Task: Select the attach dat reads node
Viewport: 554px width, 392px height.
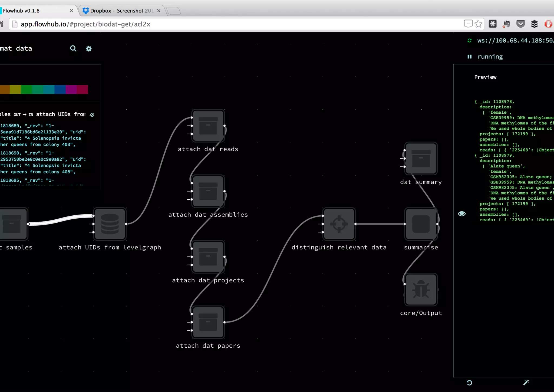Action: (x=208, y=126)
